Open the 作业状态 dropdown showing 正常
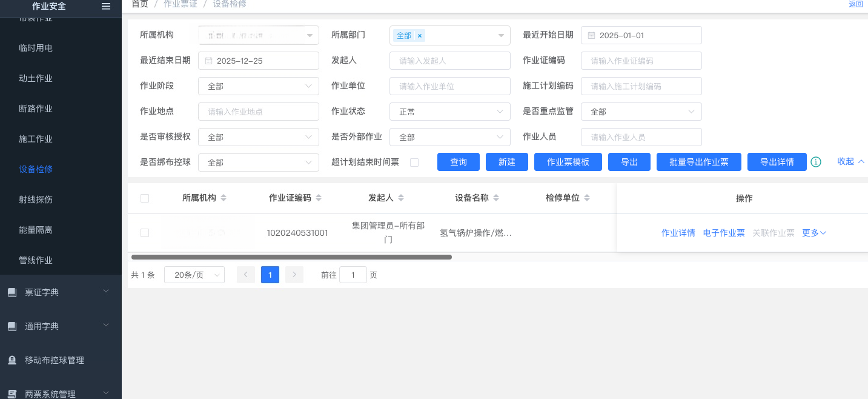The image size is (868, 399). 449,112
